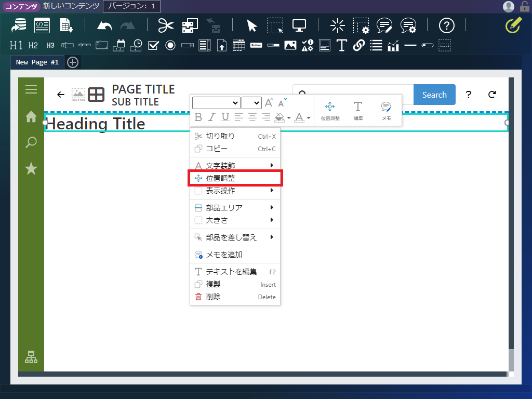Insert an H3 heading component
The height and width of the screenshot is (399, 532).
click(50, 45)
